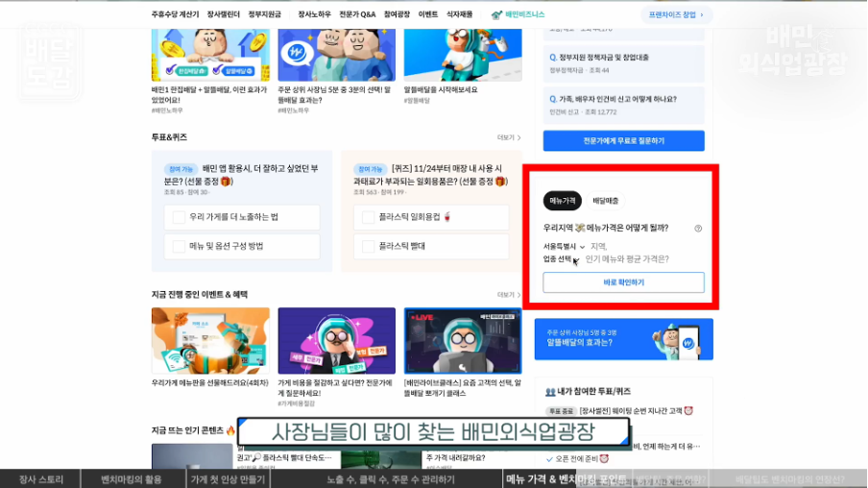Check the 플라스틱 빨대 option
Screen dimensions: 868x488
[x=431, y=246]
